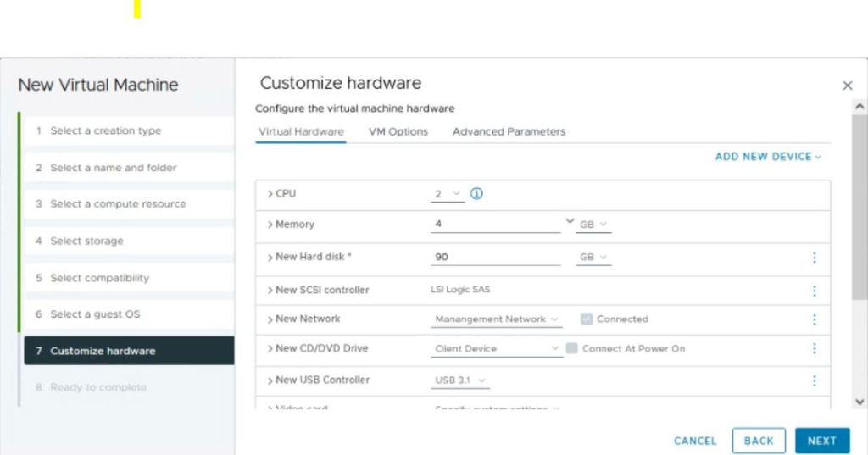Viewport: 868px width, 455px height.
Task: Click the NEXT button
Action: pyautogui.click(x=822, y=441)
